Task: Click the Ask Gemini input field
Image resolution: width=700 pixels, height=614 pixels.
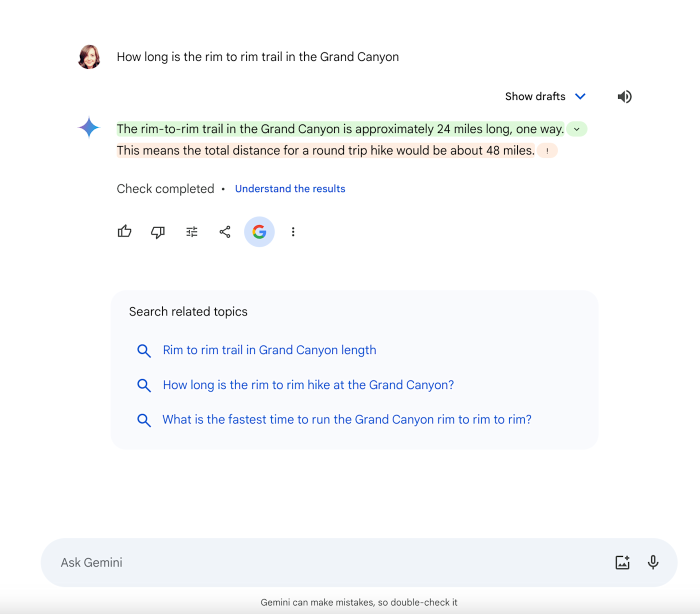Action: tap(359, 562)
